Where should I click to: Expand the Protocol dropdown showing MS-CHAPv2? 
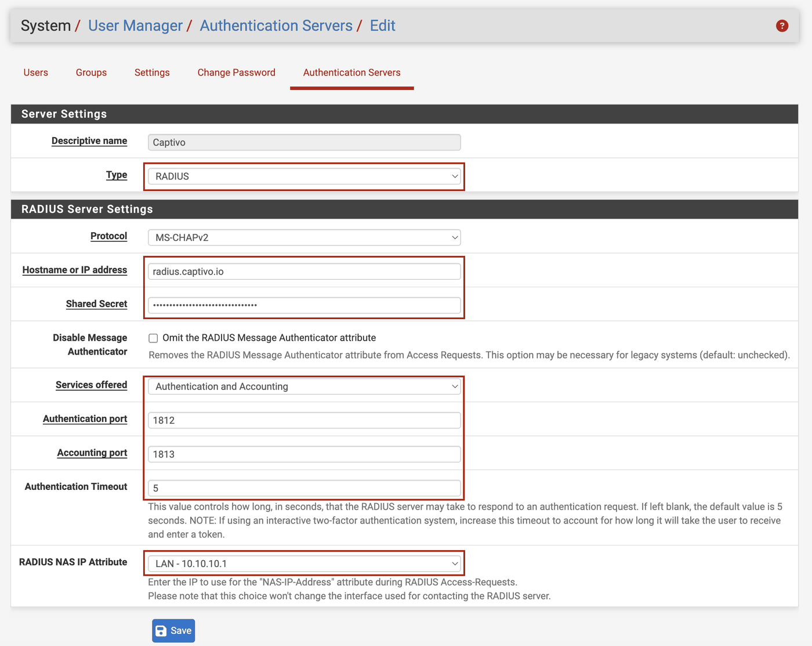[x=304, y=237]
